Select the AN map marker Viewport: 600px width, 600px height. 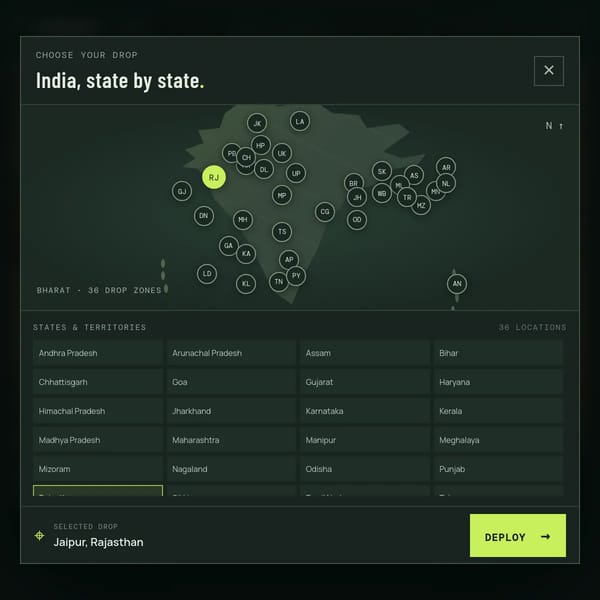click(457, 284)
